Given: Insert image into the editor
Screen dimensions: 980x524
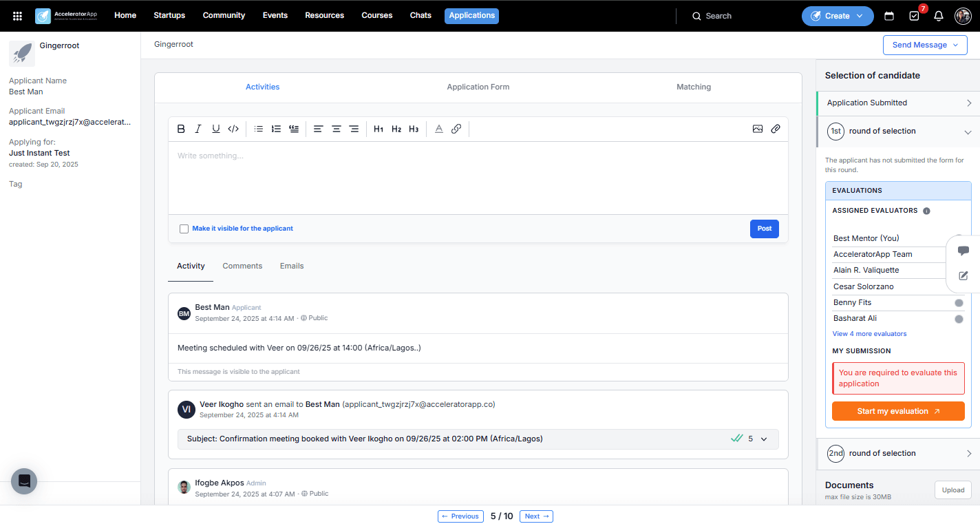Looking at the screenshot, I should click(x=758, y=129).
